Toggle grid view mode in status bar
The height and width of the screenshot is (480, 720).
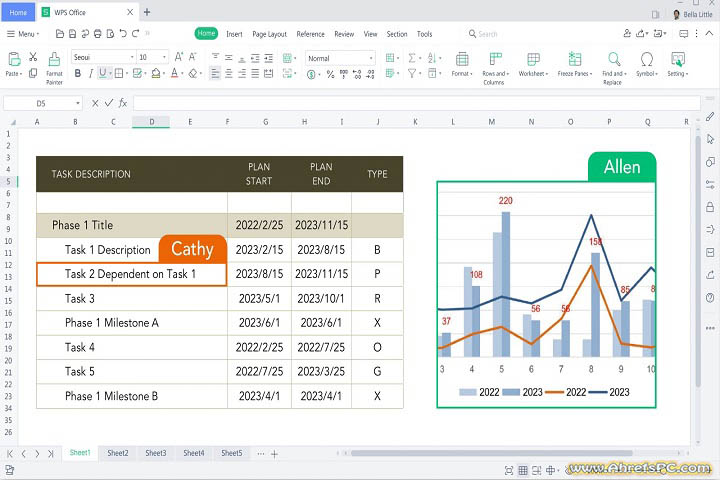coord(523,470)
